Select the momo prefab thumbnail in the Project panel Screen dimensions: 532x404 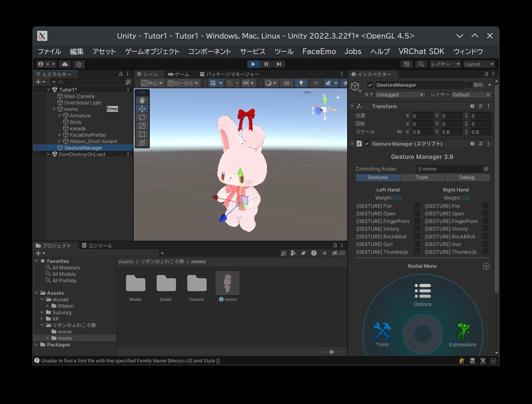pos(228,283)
